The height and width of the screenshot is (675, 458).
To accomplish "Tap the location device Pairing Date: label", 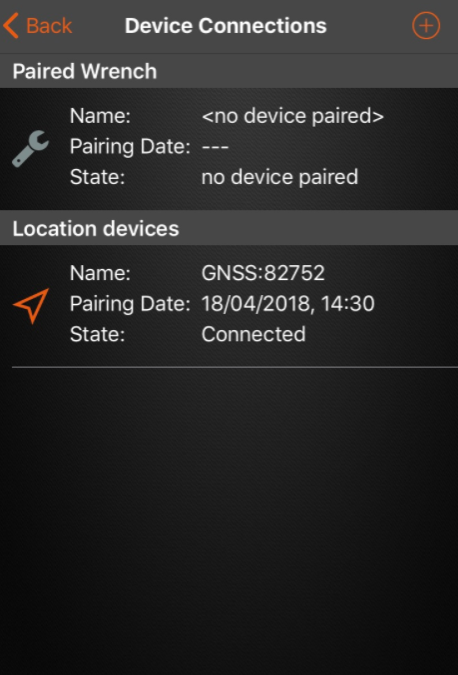I will coord(130,304).
